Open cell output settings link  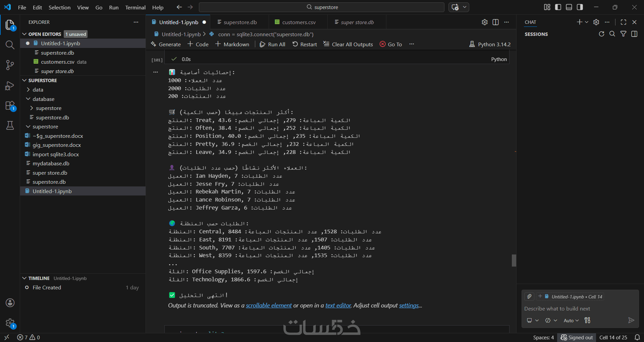409,305
